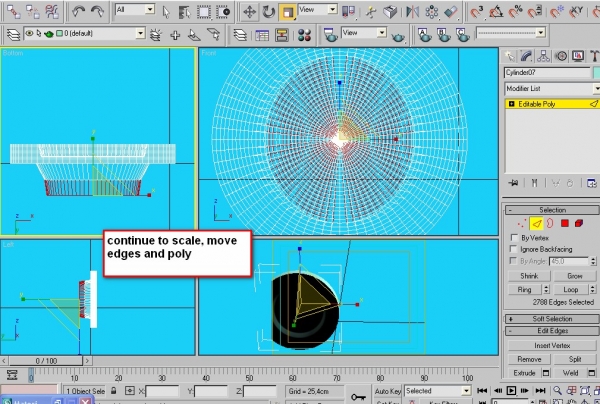Expand the Editable Poly stack entry
Screen dimensions: 600x404
tap(511, 104)
